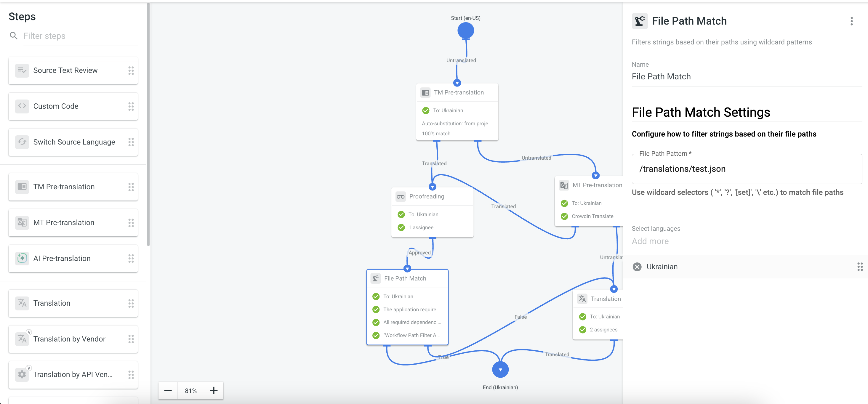Click the connector port atop TM Pre-translation node

tap(457, 83)
